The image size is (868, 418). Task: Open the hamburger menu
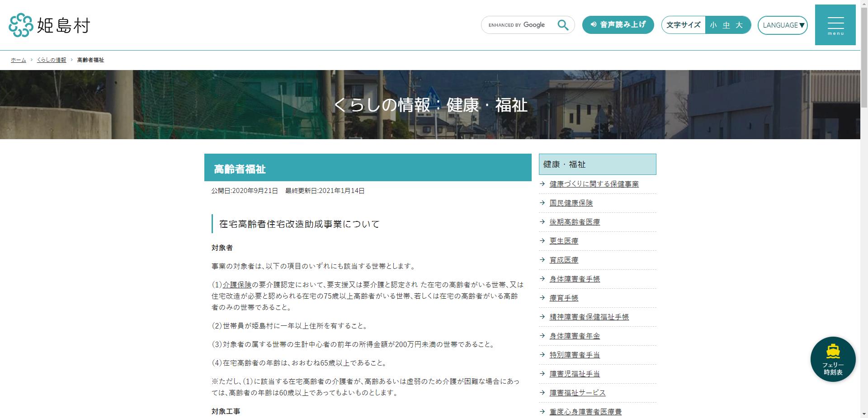coord(835,25)
